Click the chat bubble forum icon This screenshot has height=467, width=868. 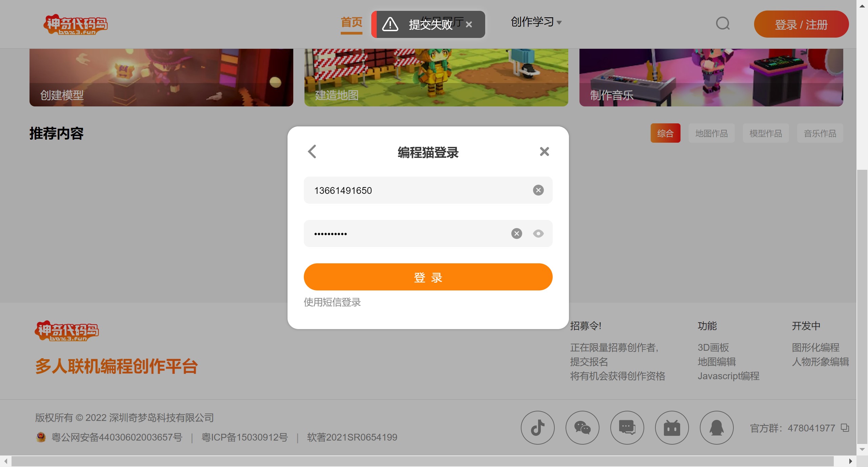click(627, 428)
